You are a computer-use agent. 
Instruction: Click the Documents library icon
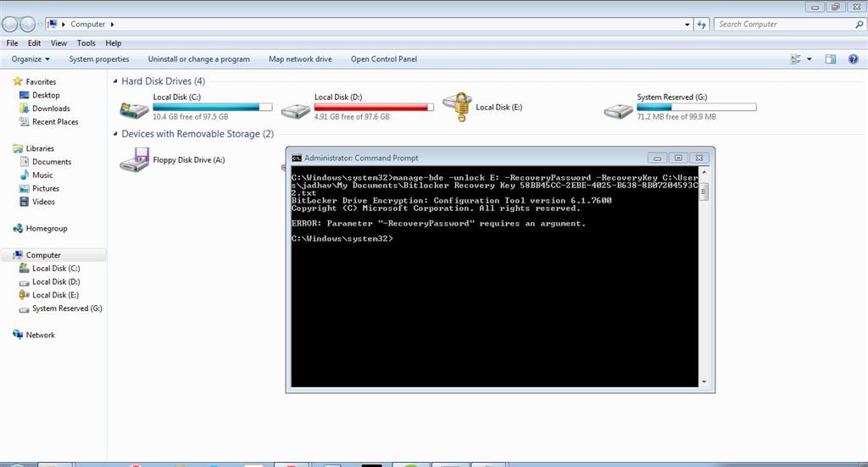point(24,162)
